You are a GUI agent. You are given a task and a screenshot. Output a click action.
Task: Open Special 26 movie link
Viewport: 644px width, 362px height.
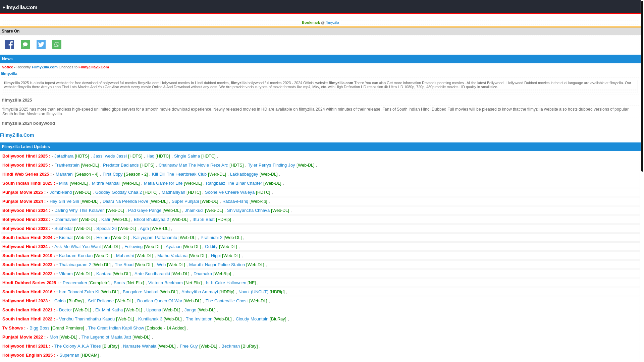pyautogui.click(x=106, y=229)
